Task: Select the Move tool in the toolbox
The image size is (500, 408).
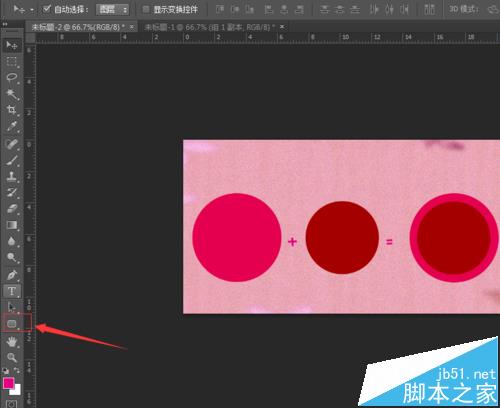Action: pos(12,45)
